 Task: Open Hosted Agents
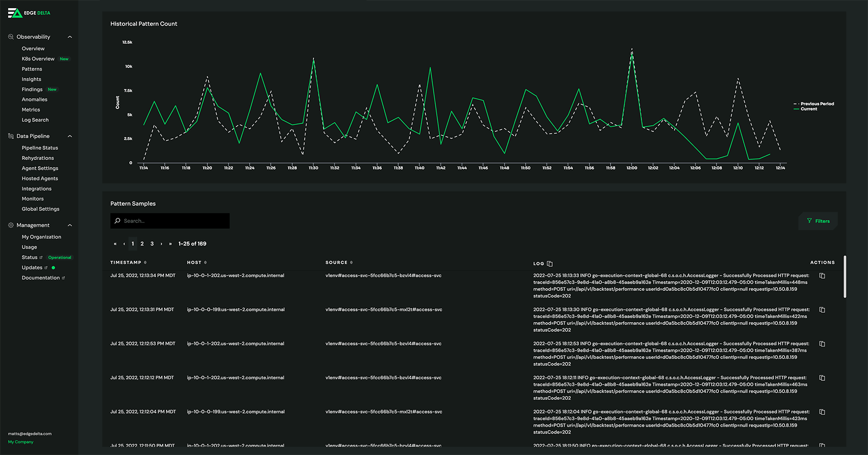pos(40,178)
